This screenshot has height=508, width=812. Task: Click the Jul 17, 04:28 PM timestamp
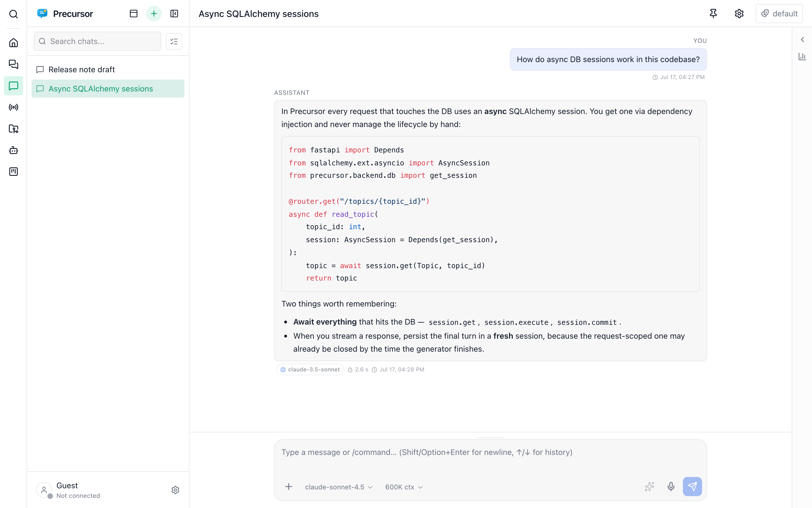402,369
